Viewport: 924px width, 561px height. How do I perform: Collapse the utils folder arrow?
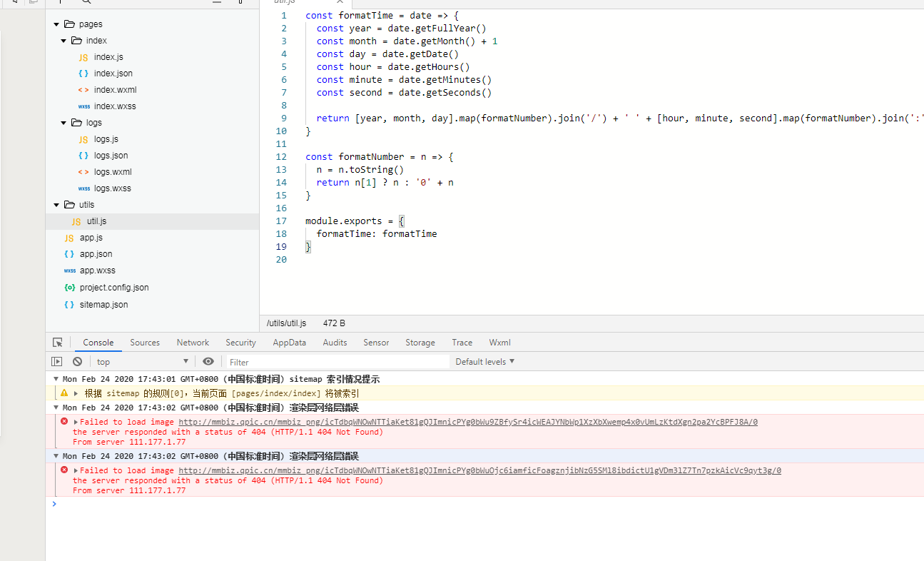click(56, 205)
